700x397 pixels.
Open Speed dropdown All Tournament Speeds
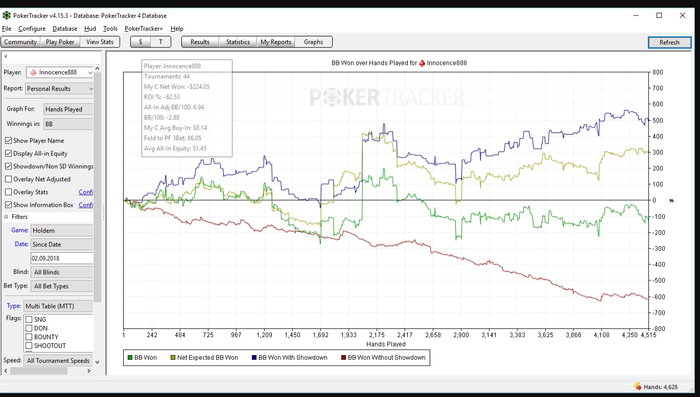point(58,360)
